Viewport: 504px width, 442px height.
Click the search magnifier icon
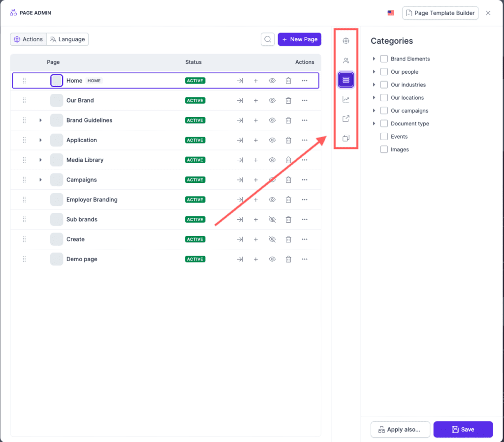click(x=268, y=39)
